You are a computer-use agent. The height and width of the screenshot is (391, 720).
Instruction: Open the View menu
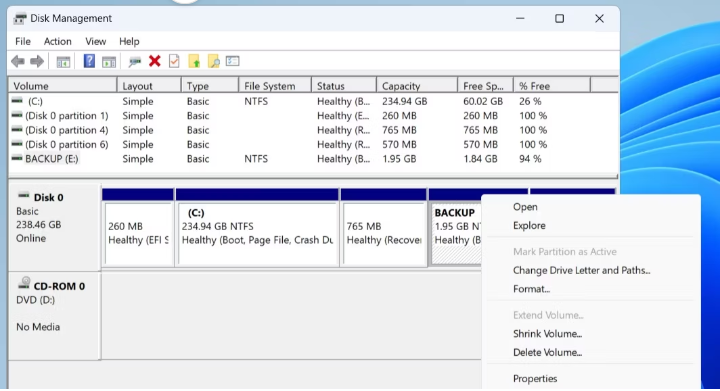coord(96,41)
